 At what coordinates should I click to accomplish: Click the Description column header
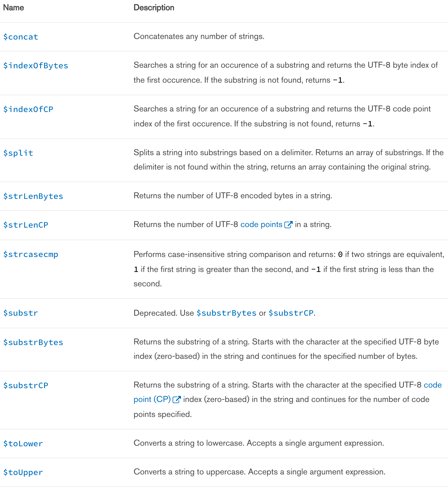pos(154,7)
